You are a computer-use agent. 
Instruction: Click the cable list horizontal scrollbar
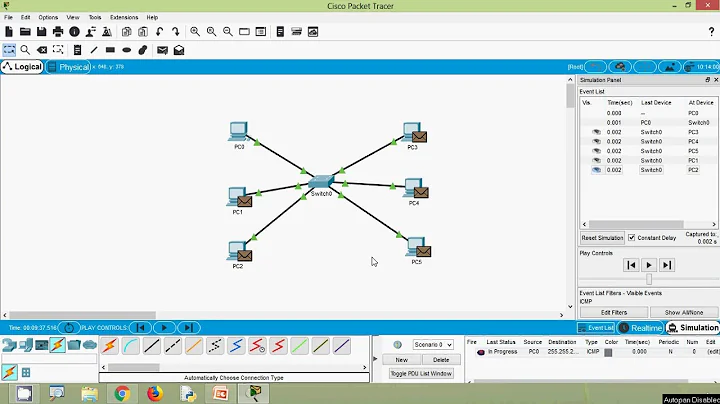[134, 367]
